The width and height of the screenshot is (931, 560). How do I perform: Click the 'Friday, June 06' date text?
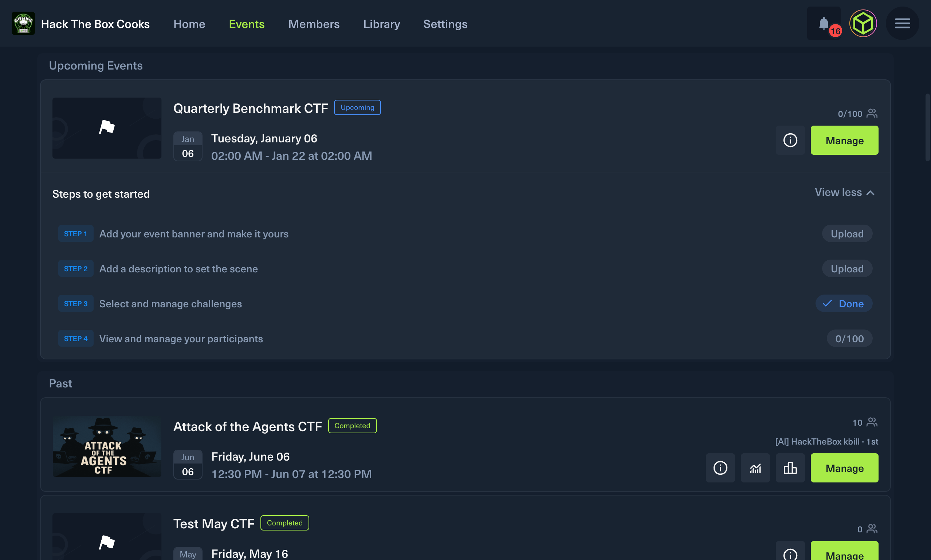pyautogui.click(x=251, y=457)
